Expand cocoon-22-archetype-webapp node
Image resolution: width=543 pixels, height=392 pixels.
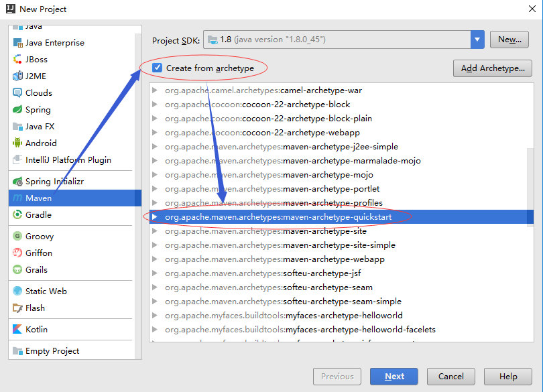coord(155,133)
